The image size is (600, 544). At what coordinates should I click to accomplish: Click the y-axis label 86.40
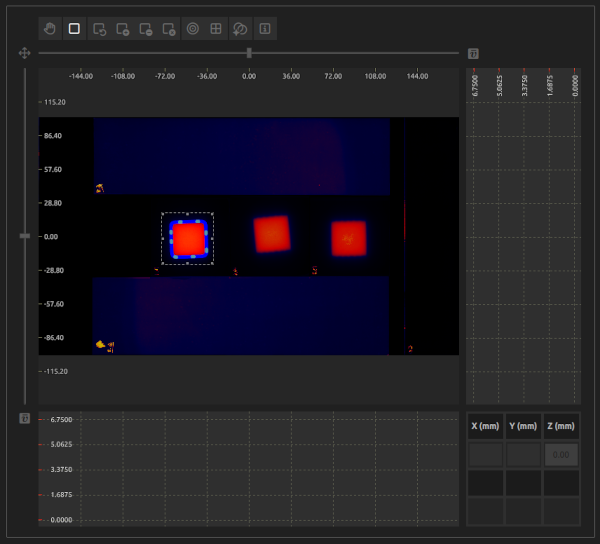click(53, 136)
